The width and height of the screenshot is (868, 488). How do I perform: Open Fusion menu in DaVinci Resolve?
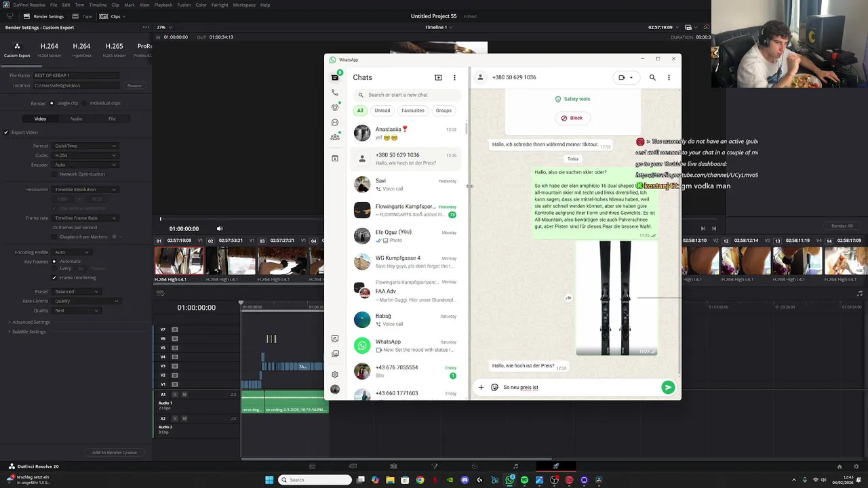tap(184, 5)
